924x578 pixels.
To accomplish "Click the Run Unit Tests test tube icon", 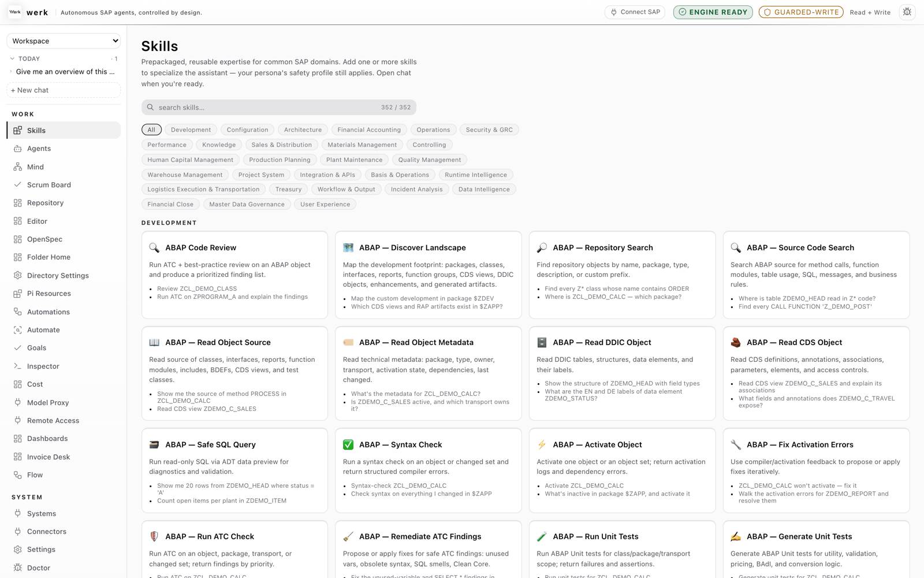I will (x=542, y=536).
